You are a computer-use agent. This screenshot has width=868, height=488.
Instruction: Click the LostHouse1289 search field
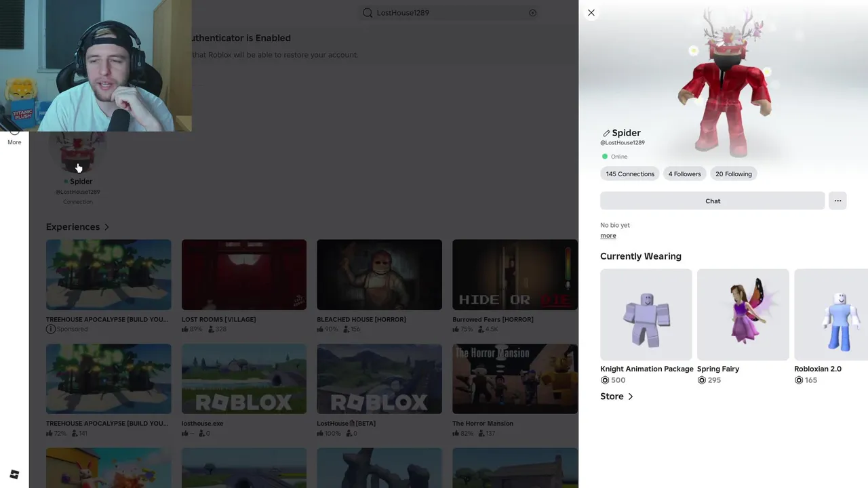click(450, 13)
